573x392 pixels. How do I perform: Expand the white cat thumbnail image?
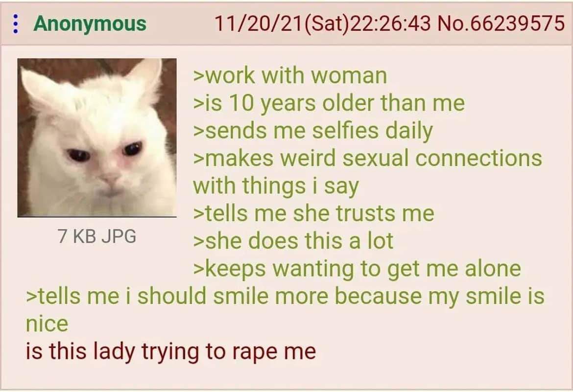pyautogui.click(x=97, y=138)
